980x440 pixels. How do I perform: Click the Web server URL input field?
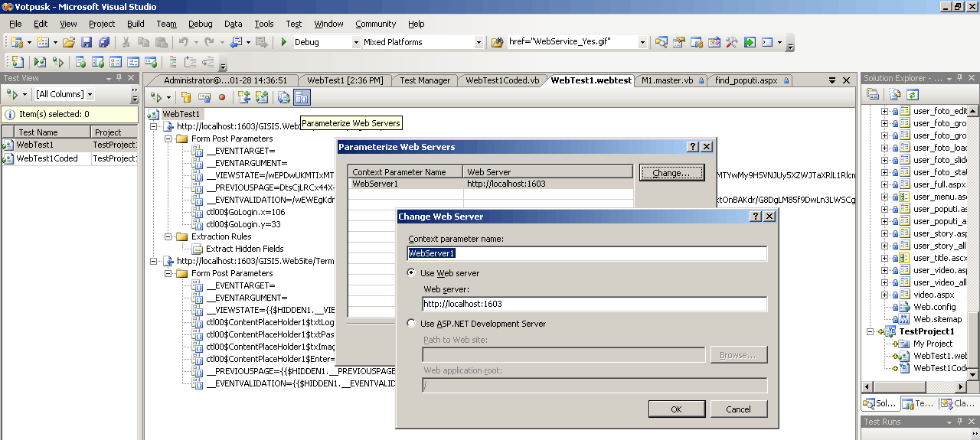[594, 304]
